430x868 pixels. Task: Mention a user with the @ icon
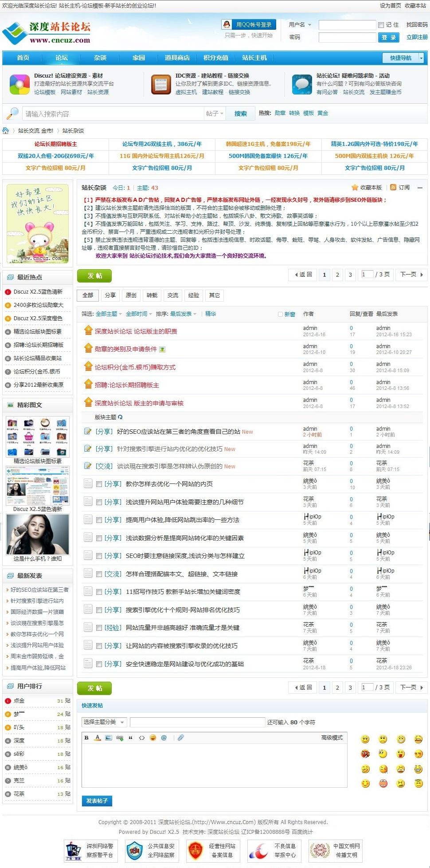pos(164,738)
